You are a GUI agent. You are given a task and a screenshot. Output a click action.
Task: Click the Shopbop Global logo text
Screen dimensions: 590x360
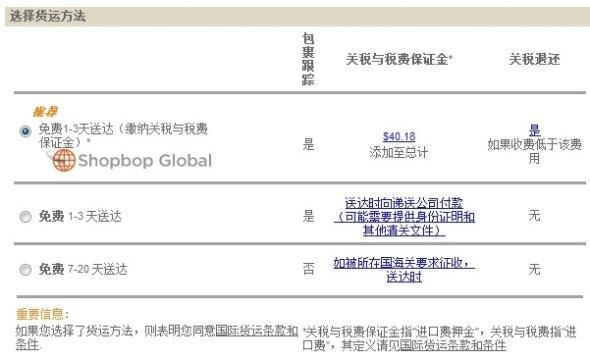[145, 161]
